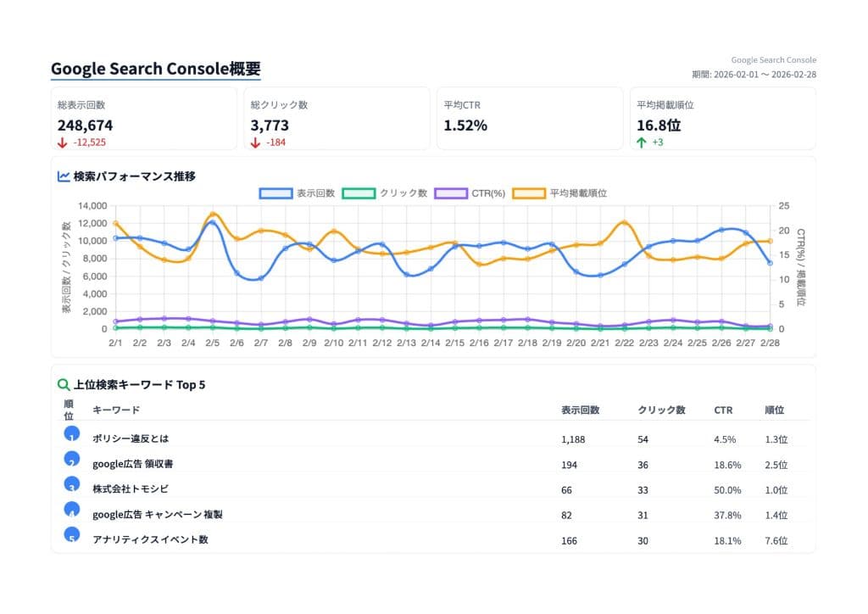Screen dimensions: 868x614
Task: Click rank badge 3 in keyword table
Action: tap(71, 484)
